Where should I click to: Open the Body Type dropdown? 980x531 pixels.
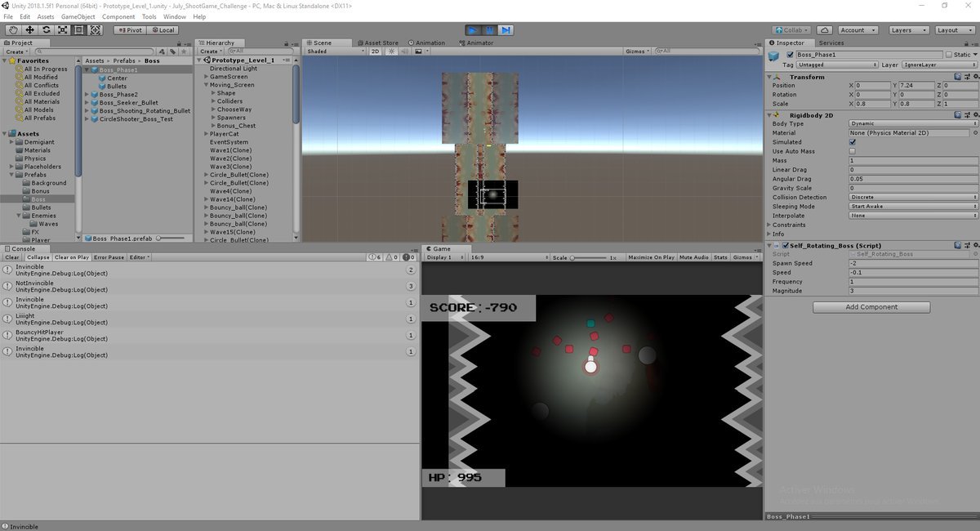point(912,124)
